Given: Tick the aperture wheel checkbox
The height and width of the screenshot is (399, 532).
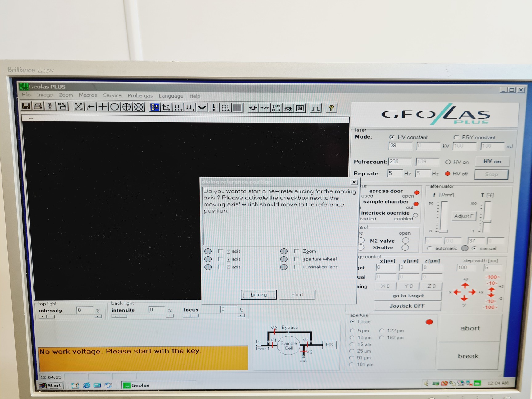Looking at the screenshot, I should [296, 259].
